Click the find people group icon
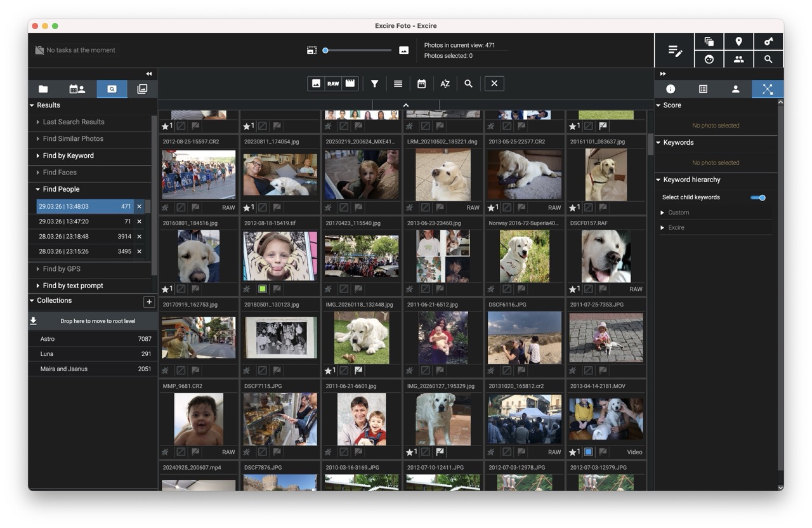Viewport: 812px width, 528px height. coord(738,59)
